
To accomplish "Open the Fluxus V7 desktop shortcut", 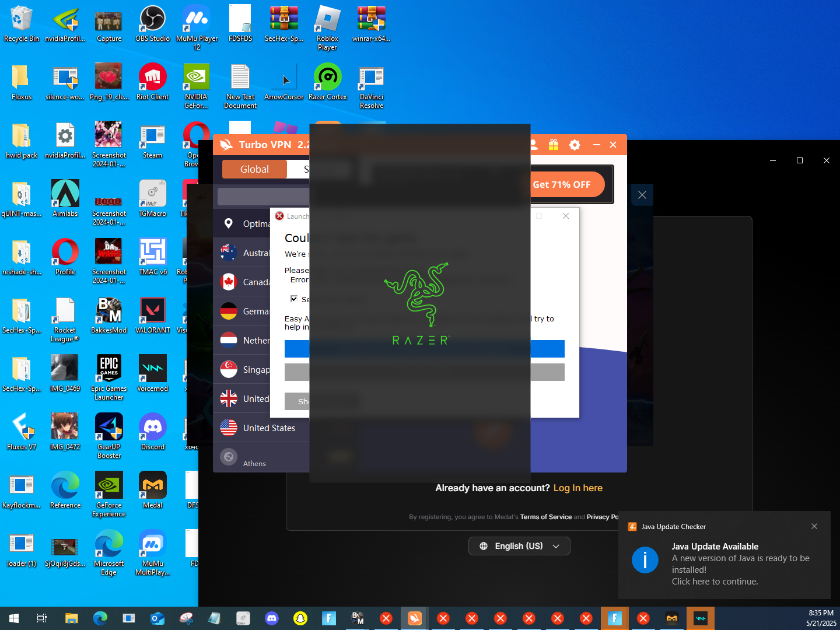I will click(x=21, y=432).
